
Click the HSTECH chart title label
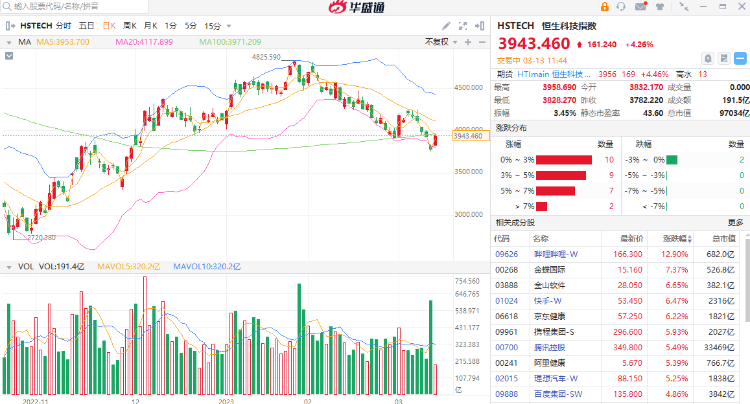click(36, 26)
